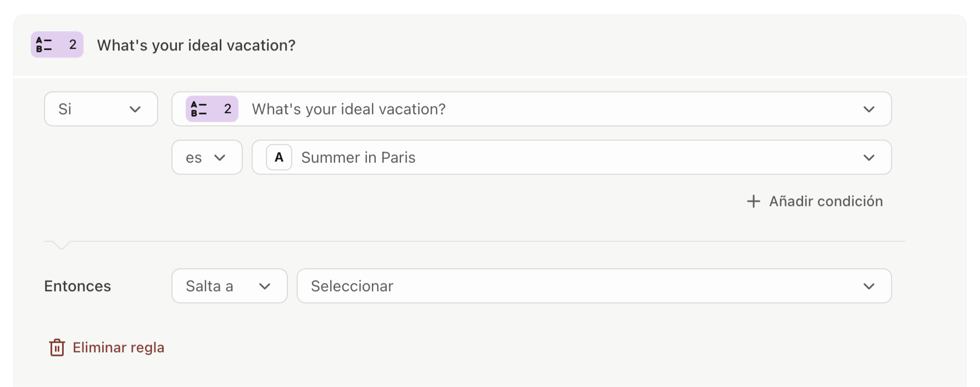This screenshot has width=980, height=387.
Task: Click the header title What's your ideal vacation?
Action: pos(196,45)
